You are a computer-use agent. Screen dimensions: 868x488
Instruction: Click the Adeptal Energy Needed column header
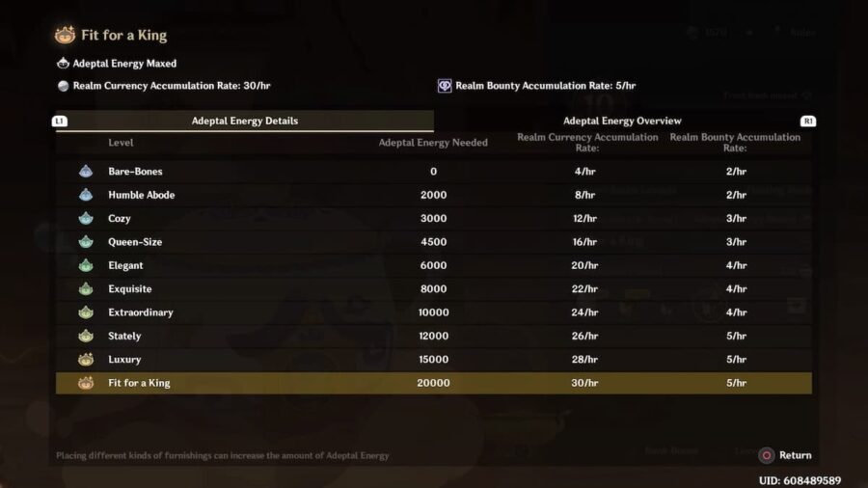point(433,143)
